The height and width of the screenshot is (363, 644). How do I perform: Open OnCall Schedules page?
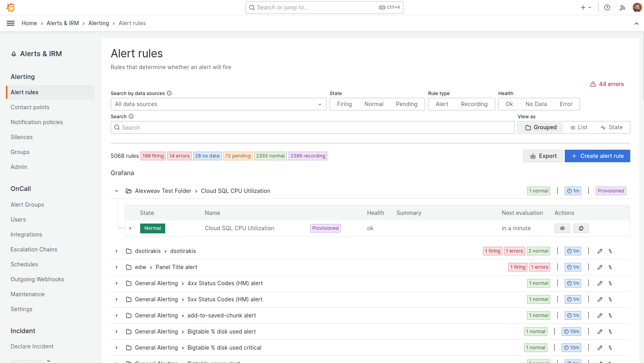click(x=24, y=264)
